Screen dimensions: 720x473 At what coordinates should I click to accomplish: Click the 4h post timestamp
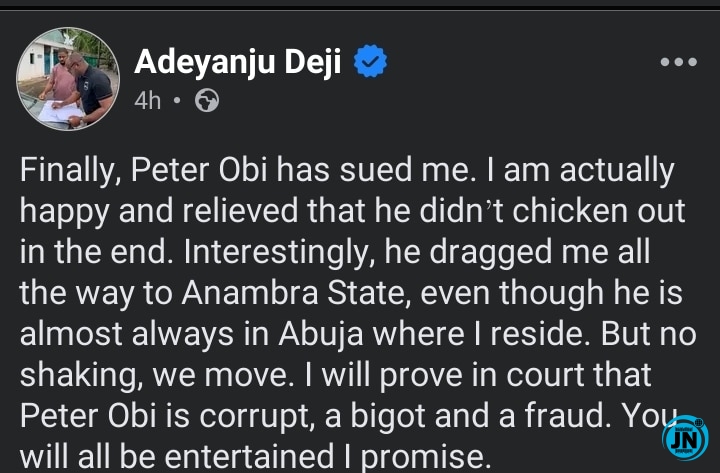tap(147, 101)
